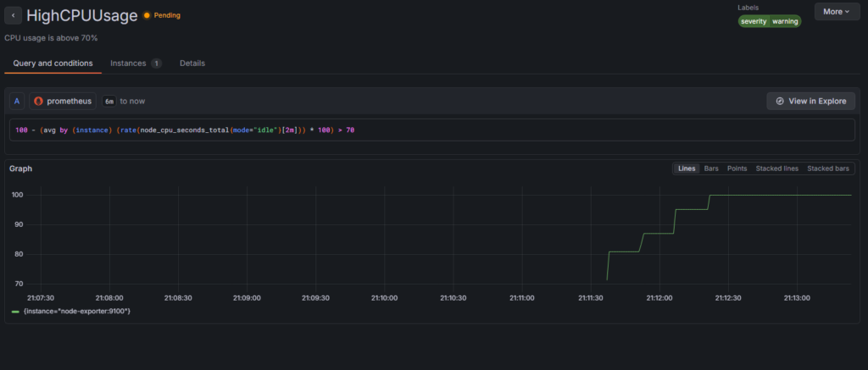Click the compass icon in View in Explore
This screenshot has width=868, height=370.
(779, 101)
